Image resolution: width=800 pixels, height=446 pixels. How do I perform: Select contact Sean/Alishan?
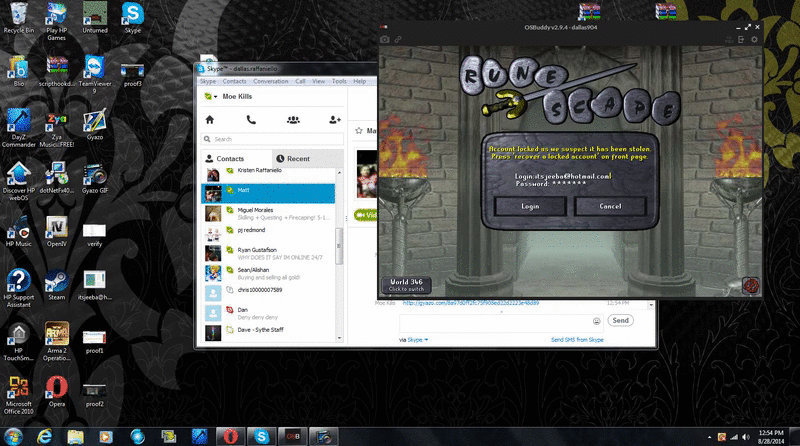pyautogui.click(x=268, y=274)
